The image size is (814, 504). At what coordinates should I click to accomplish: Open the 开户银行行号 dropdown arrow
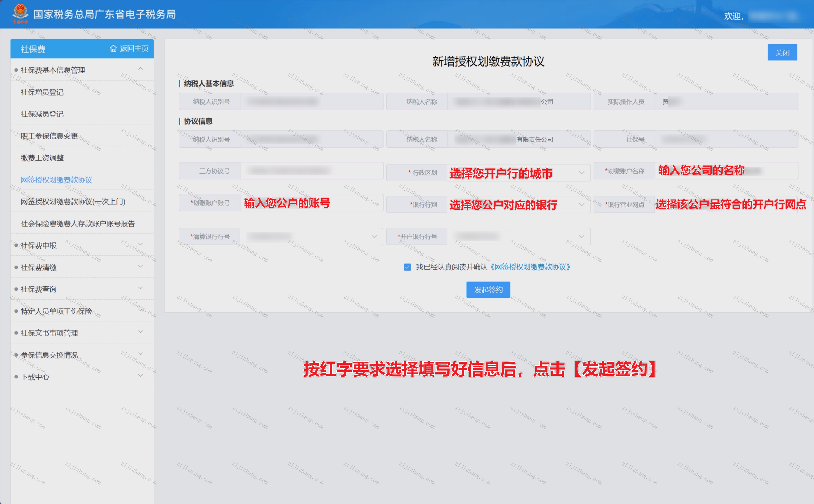[x=582, y=237]
